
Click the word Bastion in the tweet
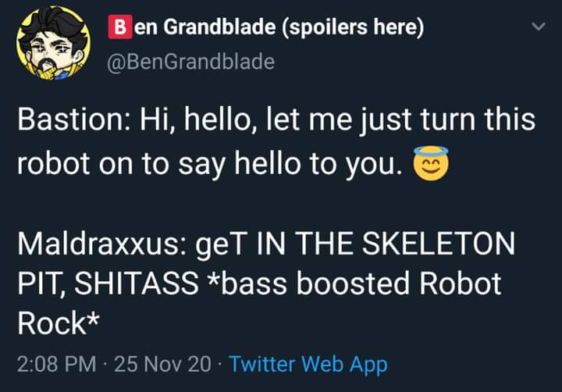click(70, 119)
